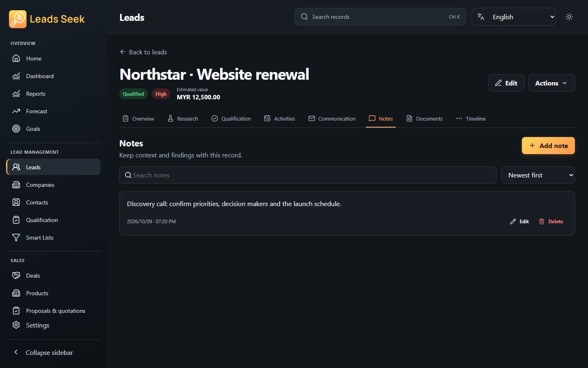This screenshot has width=588, height=368.
Task: Open the Reports page
Action: click(53, 94)
